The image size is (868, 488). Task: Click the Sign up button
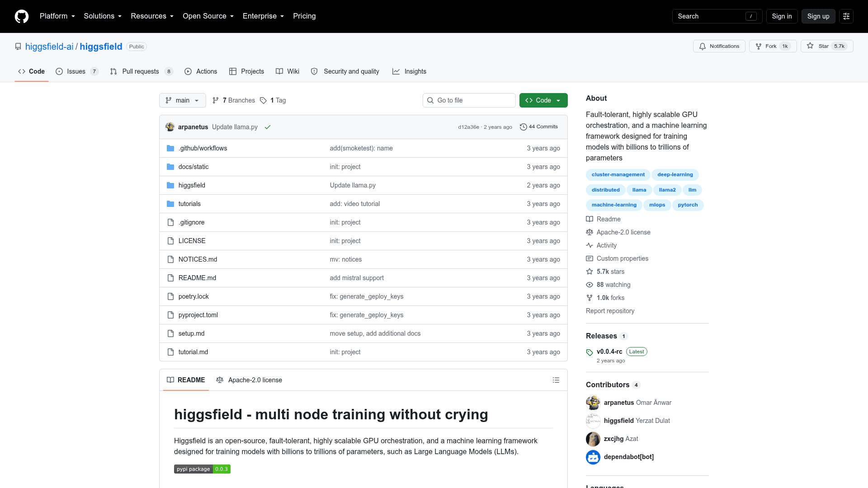point(818,16)
